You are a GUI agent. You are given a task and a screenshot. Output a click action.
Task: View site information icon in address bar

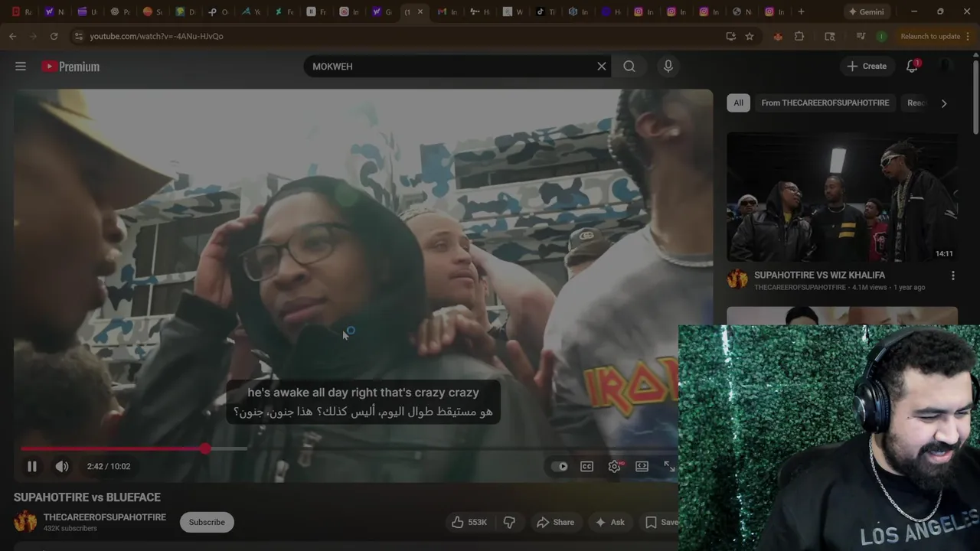[77, 36]
